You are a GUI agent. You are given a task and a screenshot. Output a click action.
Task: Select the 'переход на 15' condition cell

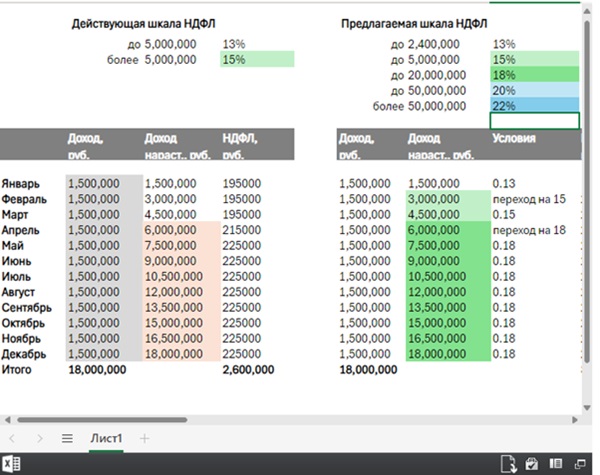(x=528, y=199)
